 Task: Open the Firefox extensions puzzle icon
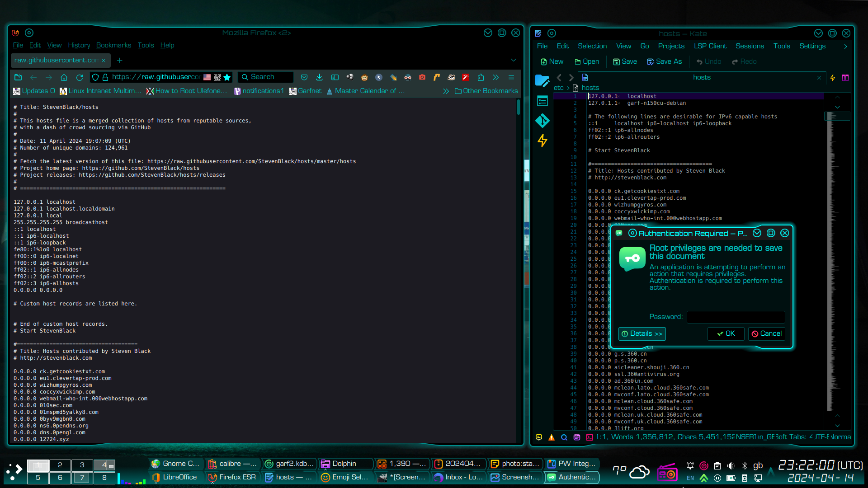481,77
